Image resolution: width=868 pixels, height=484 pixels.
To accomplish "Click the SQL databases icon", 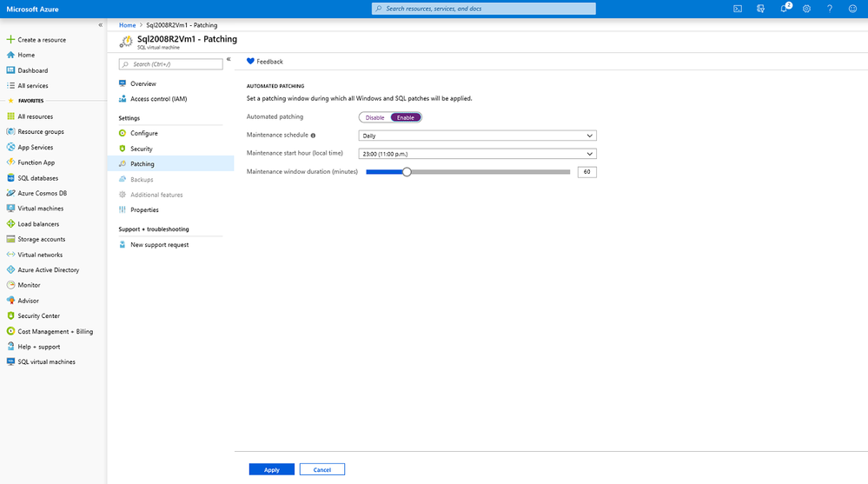I will click(x=10, y=178).
